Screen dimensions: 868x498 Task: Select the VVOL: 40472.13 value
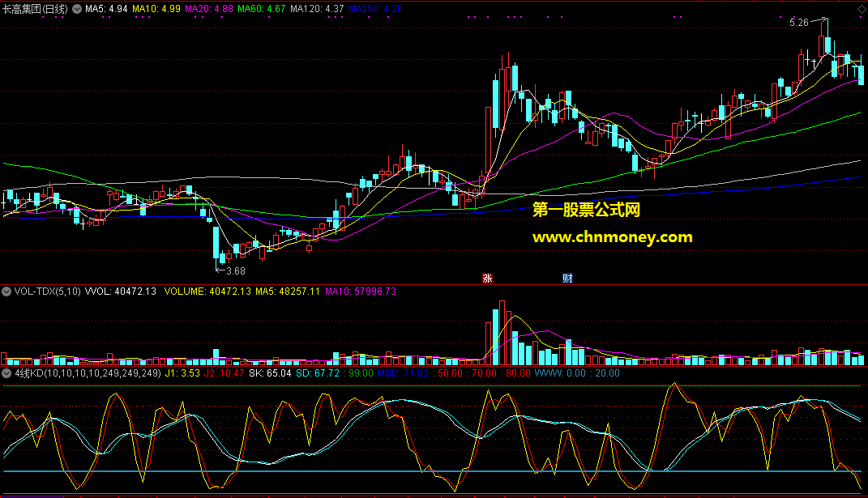tap(121, 292)
